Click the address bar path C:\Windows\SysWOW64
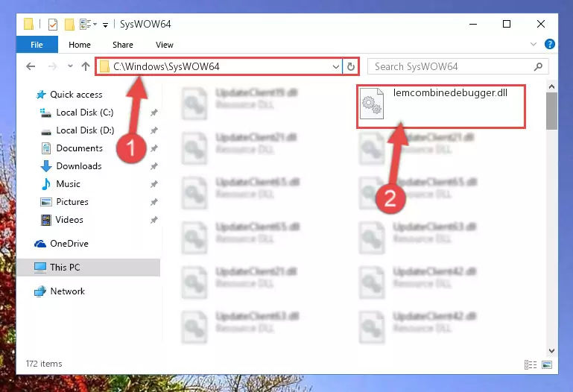Viewport: 573px width, 392px height. pyautogui.click(x=166, y=66)
